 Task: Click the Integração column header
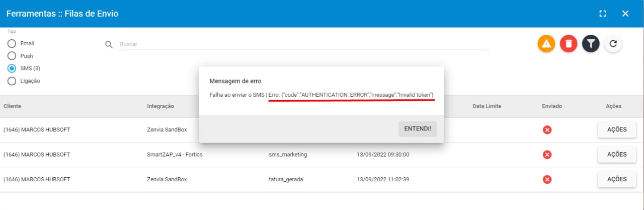point(160,106)
